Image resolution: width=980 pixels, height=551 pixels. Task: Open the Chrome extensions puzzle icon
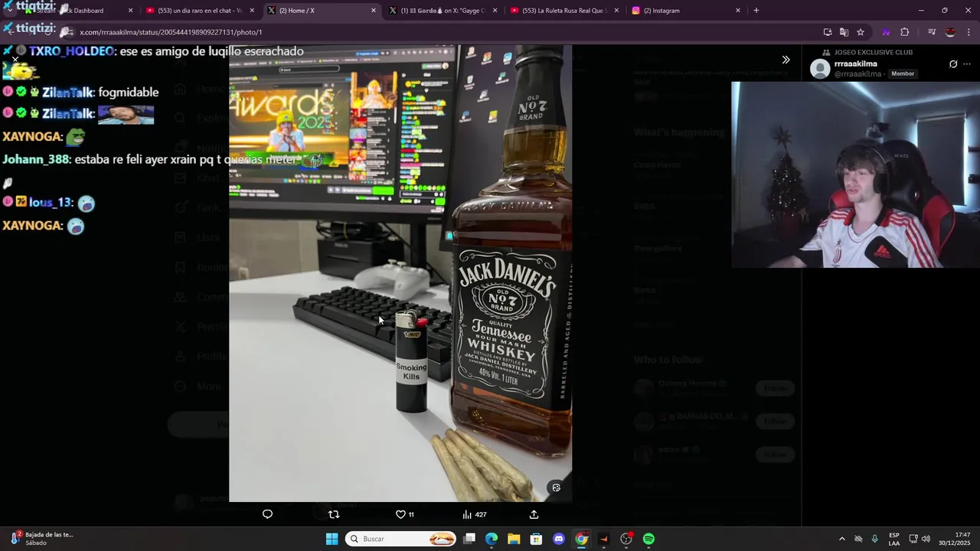click(x=905, y=32)
